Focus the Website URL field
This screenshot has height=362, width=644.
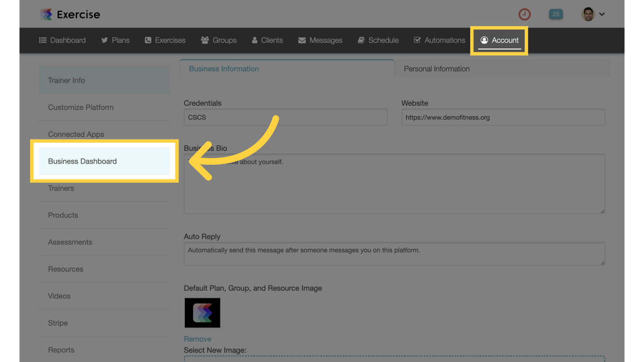click(x=503, y=117)
